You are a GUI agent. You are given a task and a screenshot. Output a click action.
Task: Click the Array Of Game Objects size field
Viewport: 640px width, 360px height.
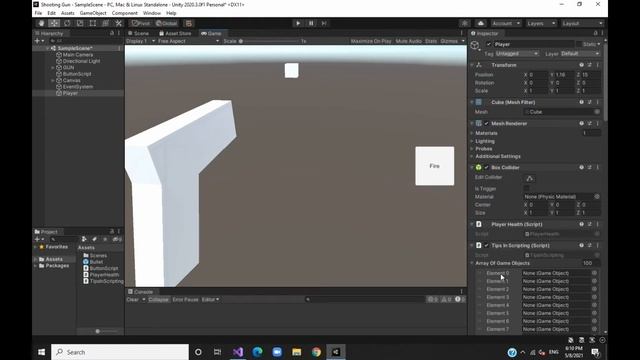click(590, 263)
